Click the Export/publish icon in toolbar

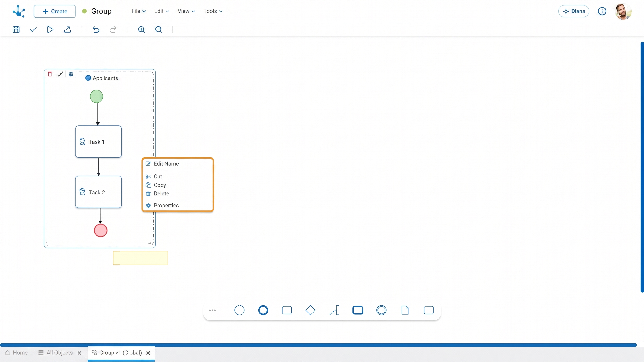point(67,29)
